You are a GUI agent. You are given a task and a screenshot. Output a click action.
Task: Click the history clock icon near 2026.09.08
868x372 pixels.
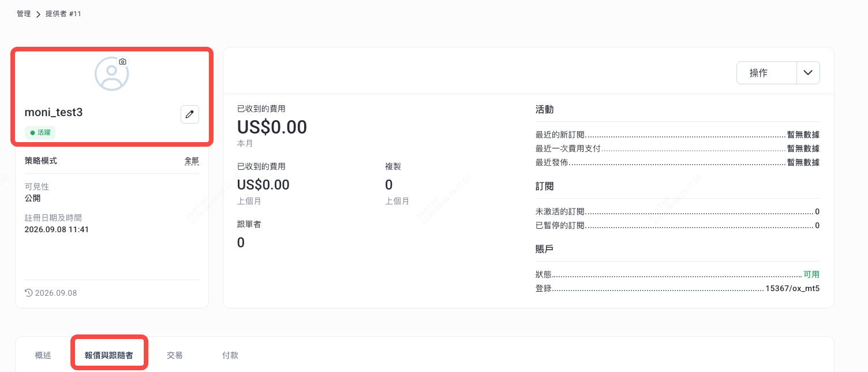pyautogui.click(x=29, y=293)
